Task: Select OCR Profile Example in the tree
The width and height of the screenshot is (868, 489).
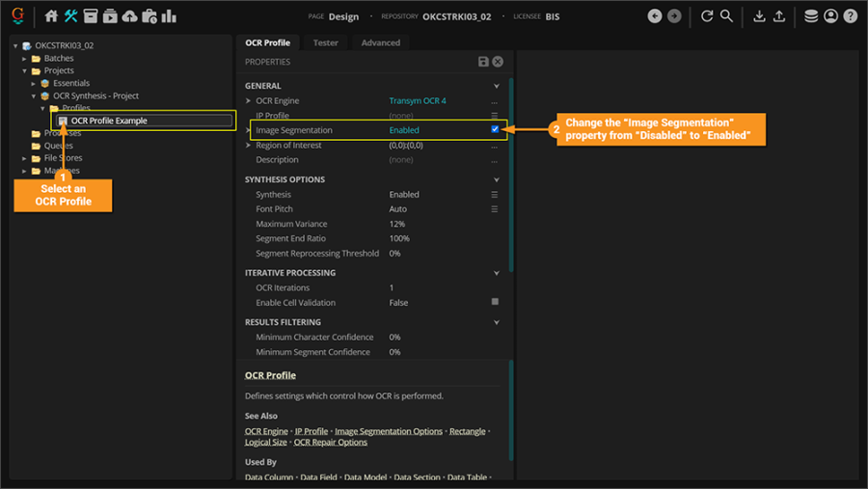Action: 109,121
